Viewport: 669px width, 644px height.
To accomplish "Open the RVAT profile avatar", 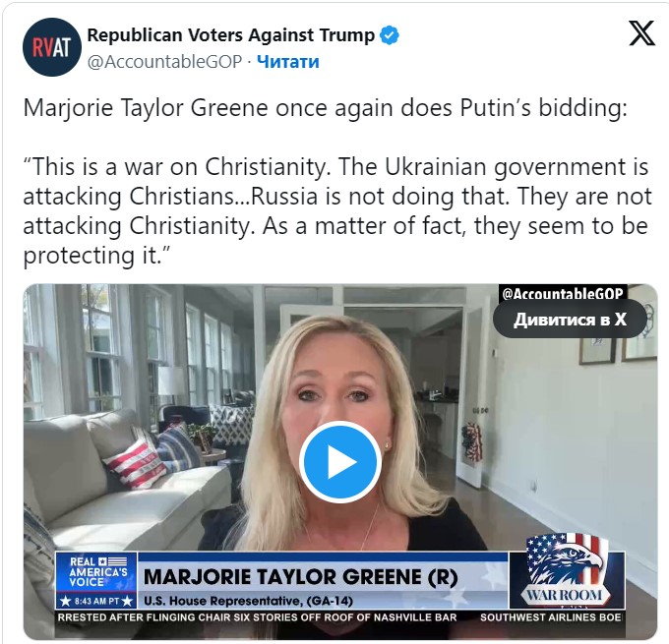I will click(x=51, y=47).
